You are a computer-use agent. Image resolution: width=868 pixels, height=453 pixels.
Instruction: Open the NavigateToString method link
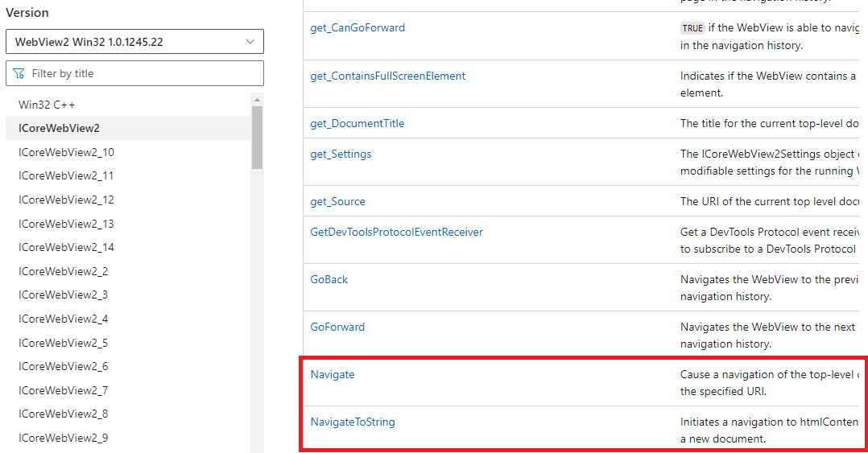pos(352,422)
